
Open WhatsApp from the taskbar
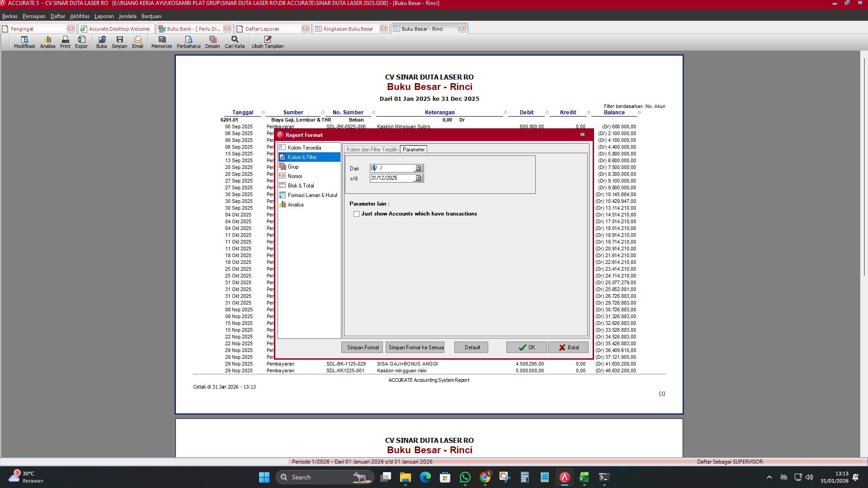pyautogui.click(x=465, y=478)
